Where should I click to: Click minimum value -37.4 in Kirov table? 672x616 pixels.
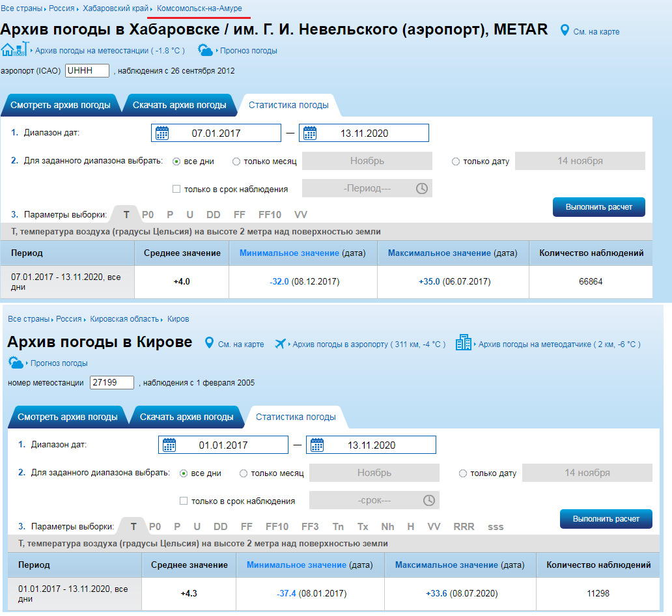[x=287, y=594]
